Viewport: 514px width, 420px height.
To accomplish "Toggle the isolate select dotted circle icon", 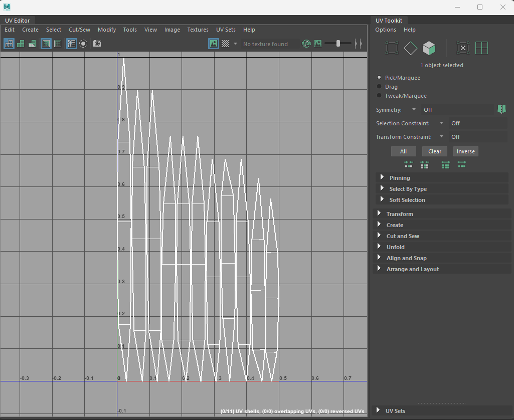I will [83, 44].
